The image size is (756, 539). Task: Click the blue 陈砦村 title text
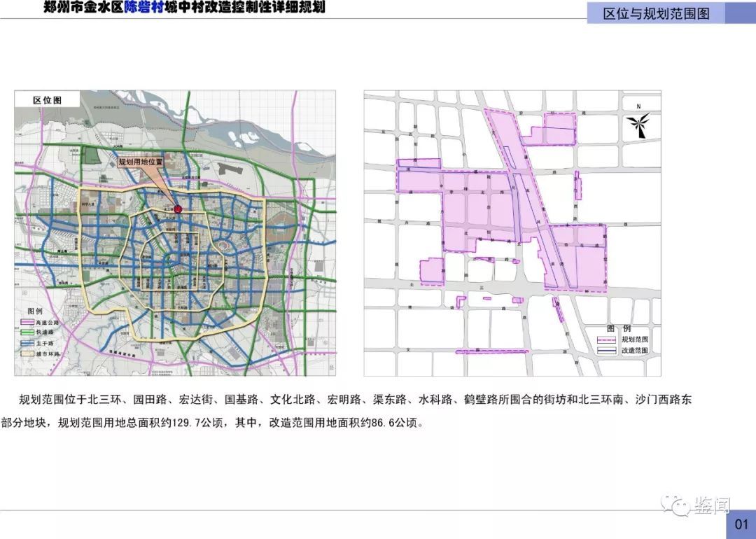point(143,7)
